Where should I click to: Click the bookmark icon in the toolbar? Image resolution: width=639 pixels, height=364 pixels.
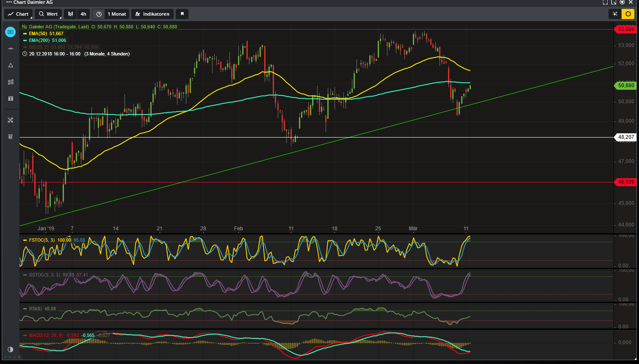pos(182,14)
